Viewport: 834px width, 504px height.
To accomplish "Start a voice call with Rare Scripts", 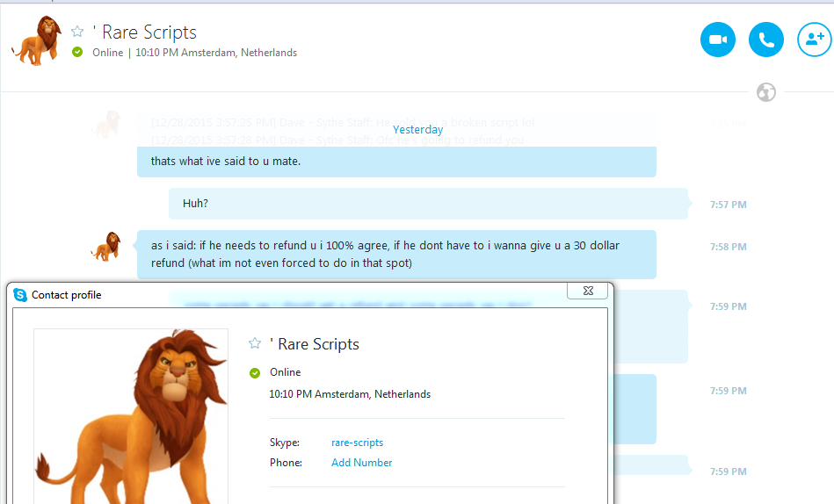I will [766, 40].
